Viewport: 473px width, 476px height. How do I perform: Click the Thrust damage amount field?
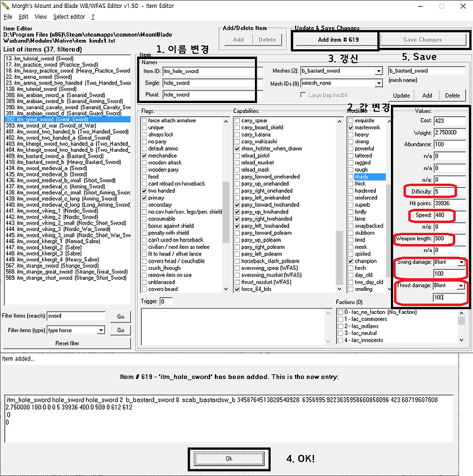click(x=449, y=297)
